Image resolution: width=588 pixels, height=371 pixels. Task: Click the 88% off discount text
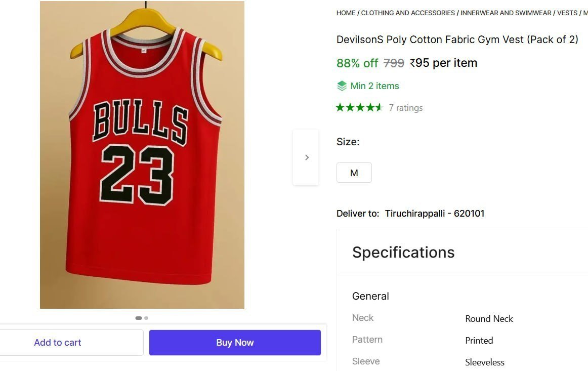tap(357, 63)
